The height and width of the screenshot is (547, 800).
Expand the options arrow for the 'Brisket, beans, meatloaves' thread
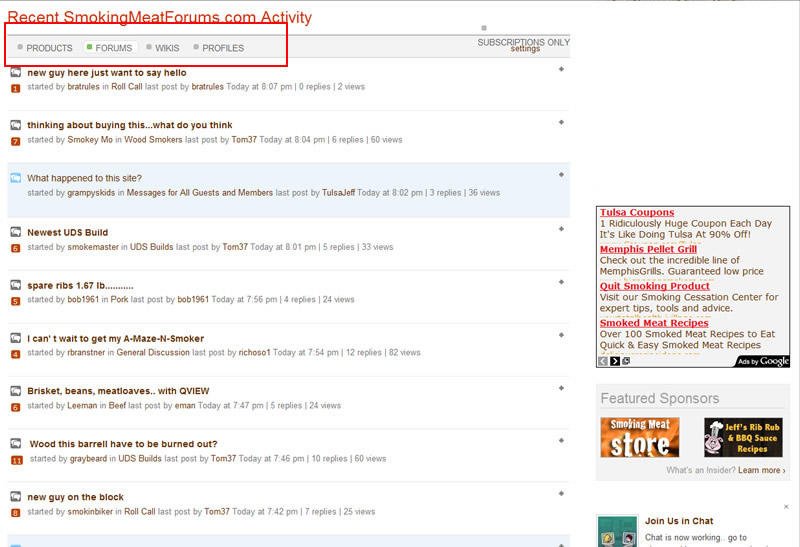tap(561, 387)
